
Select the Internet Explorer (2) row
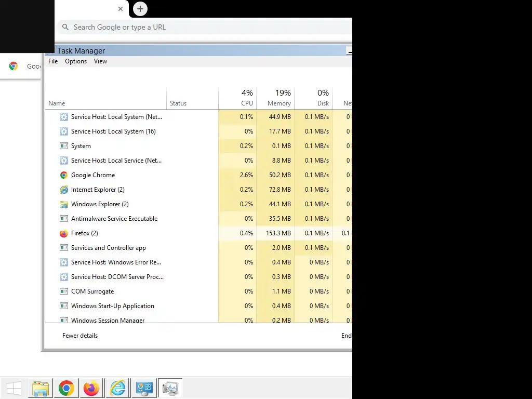pos(198,190)
